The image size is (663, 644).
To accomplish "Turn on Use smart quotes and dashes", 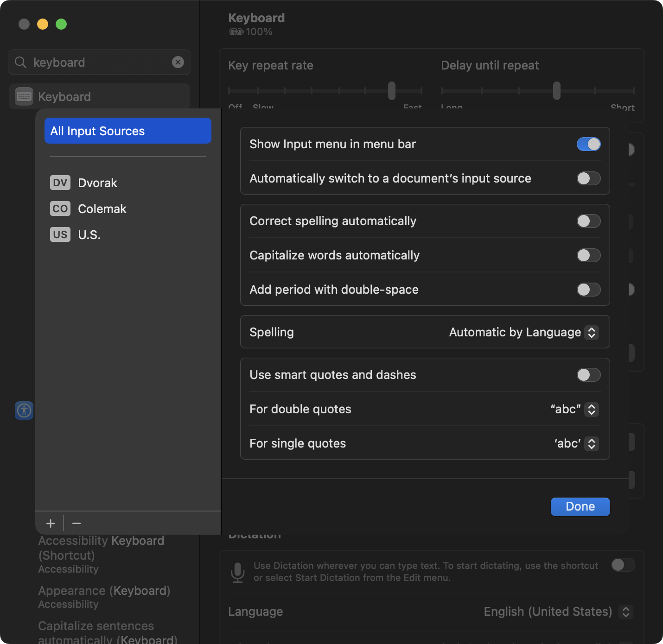I will (x=588, y=375).
